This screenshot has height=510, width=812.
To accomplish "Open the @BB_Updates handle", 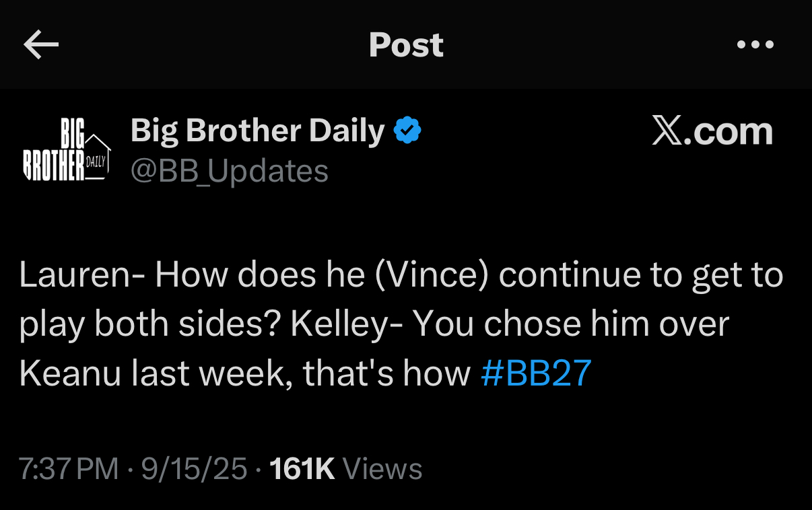I will [x=230, y=171].
